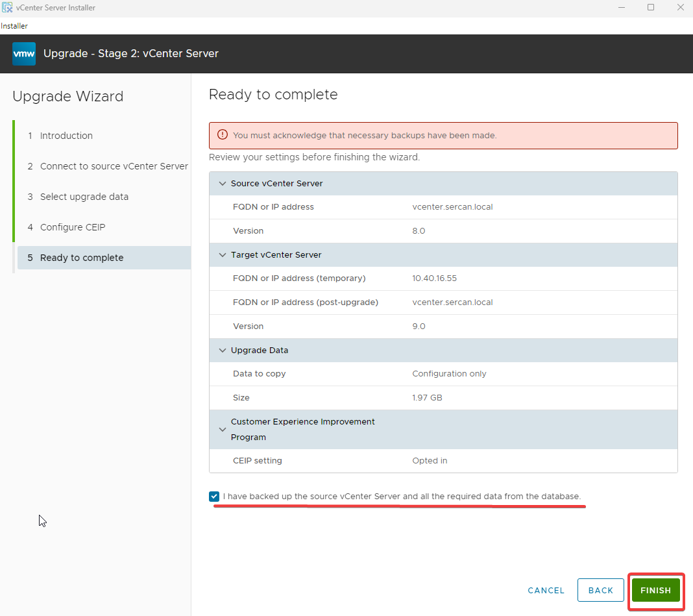
Task: Click the 'Upgrade Wizard' sidebar heading
Action: pyautogui.click(x=68, y=97)
